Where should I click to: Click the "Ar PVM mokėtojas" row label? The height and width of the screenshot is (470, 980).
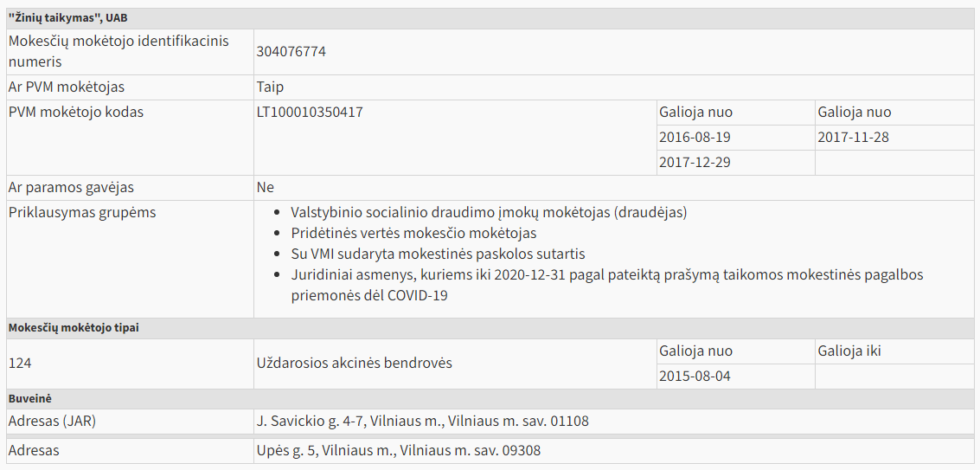tap(67, 87)
